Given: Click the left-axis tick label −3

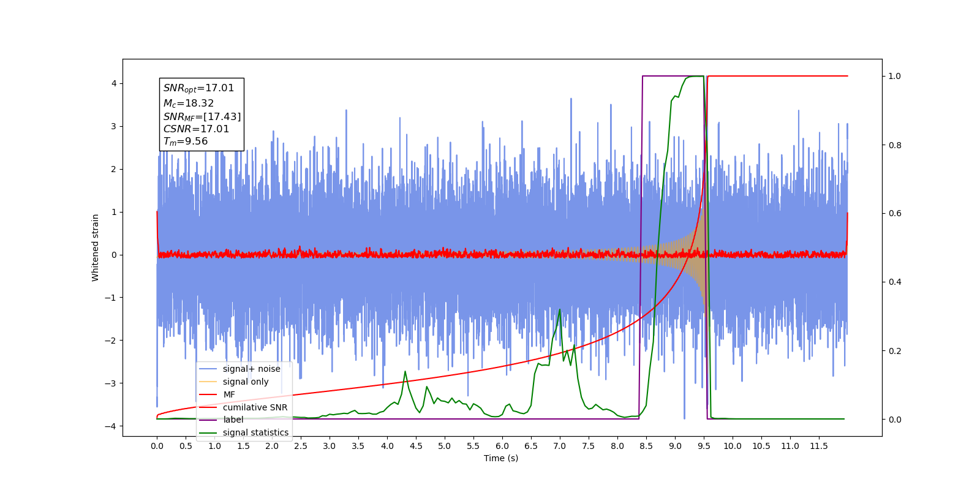Looking at the screenshot, I should [110, 383].
